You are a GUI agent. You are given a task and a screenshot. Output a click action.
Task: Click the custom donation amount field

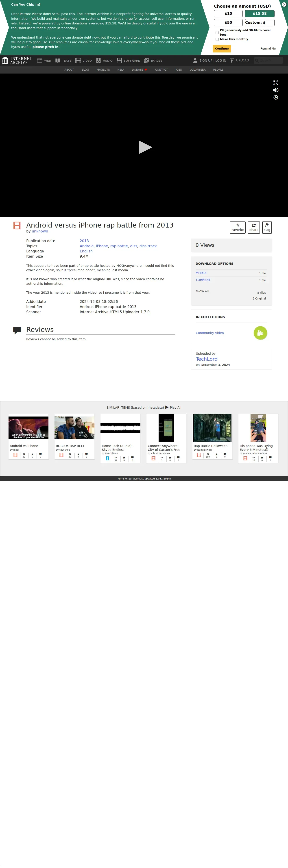click(x=270, y=23)
